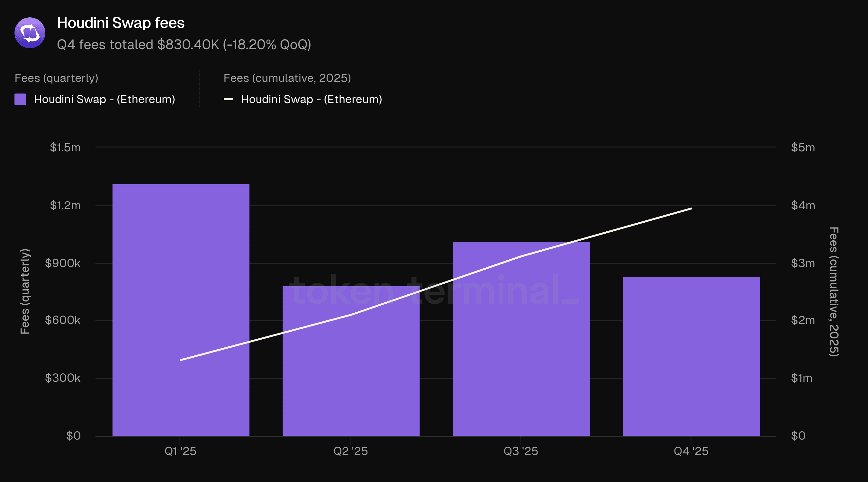
Task: Click the cumulative line start point at Q1
Action: tap(181, 360)
